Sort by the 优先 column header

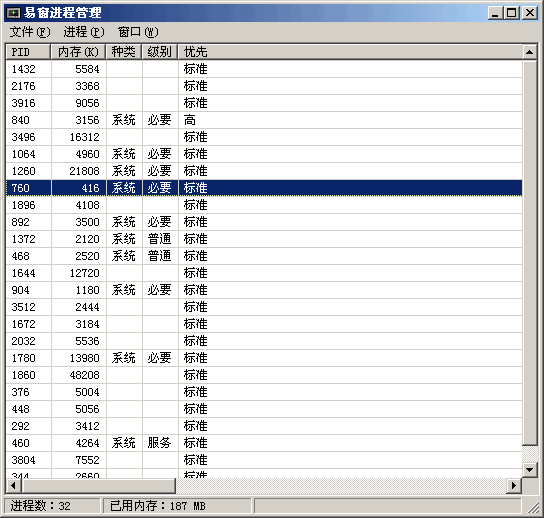coord(350,52)
